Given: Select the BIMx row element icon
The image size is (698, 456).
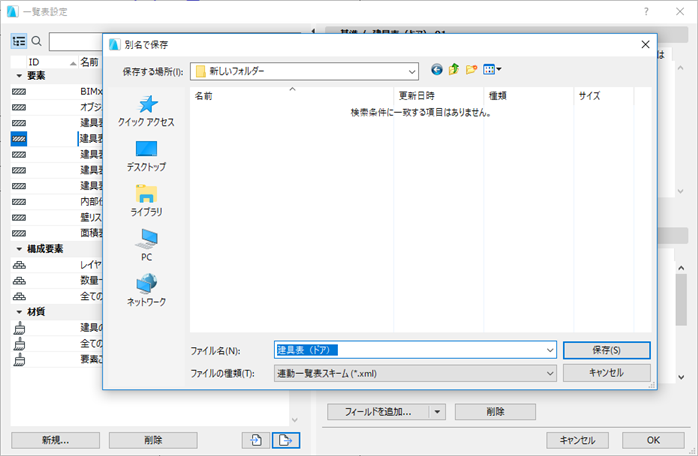Looking at the screenshot, I should point(19,92).
